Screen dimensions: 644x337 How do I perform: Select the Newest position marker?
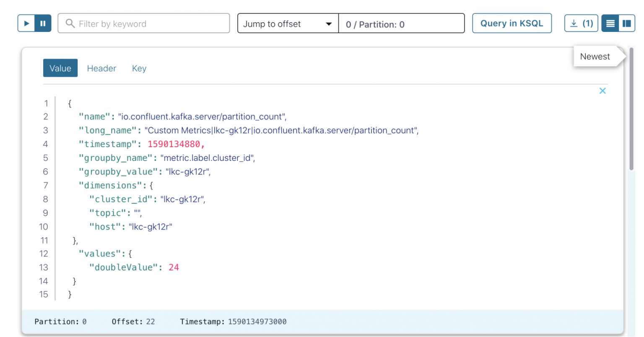point(595,56)
